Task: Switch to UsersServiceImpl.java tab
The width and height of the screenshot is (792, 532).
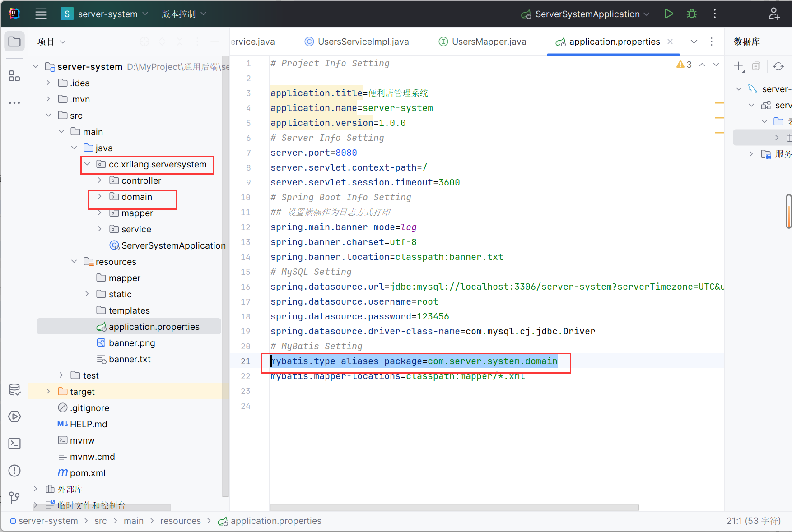Action: pos(357,42)
